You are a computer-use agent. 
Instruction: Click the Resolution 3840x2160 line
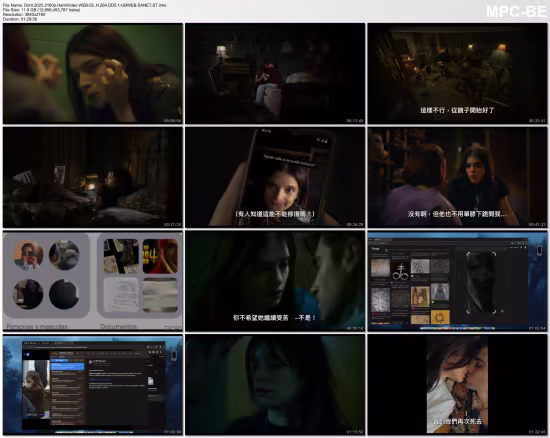[x=24, y=14]
